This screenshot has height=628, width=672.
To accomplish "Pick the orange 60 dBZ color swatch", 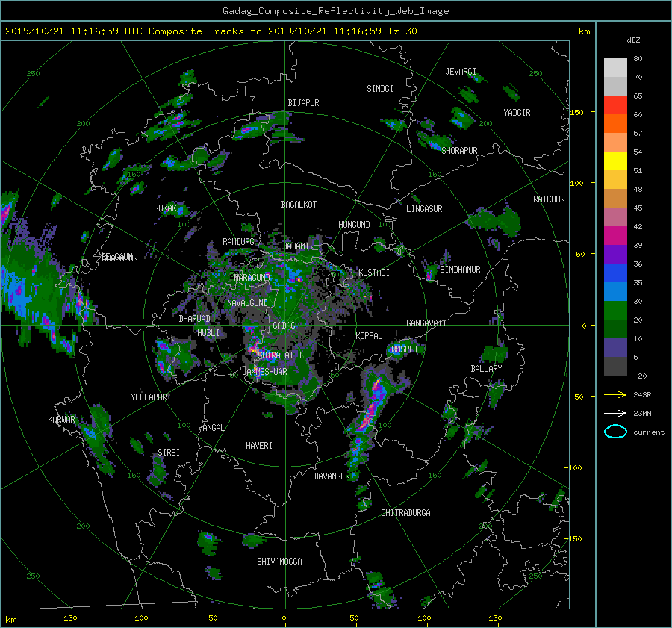I will [615, 123].
